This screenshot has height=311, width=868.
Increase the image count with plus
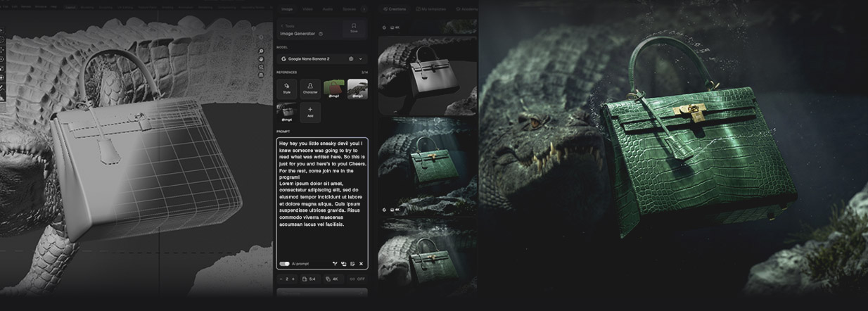(293, 279)
